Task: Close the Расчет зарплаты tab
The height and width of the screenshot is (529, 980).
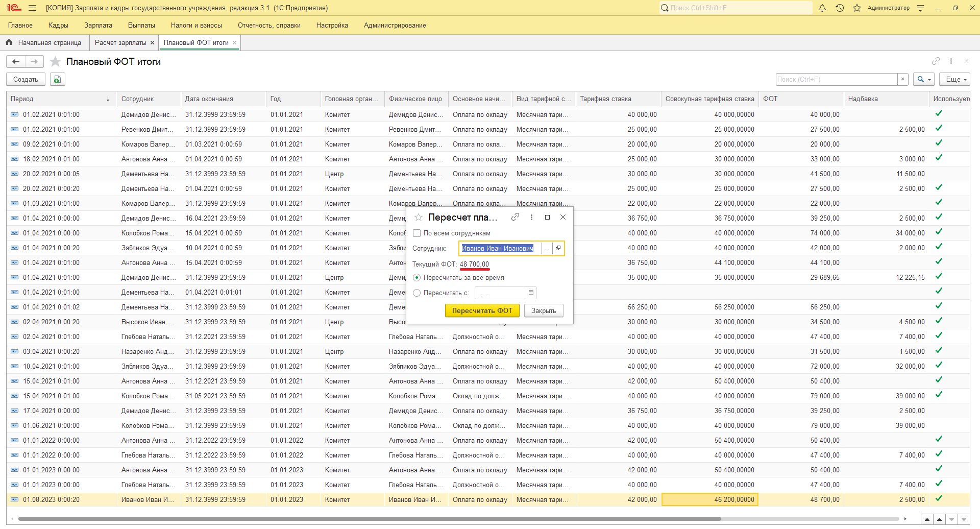Action: click(x=152, y=43)
